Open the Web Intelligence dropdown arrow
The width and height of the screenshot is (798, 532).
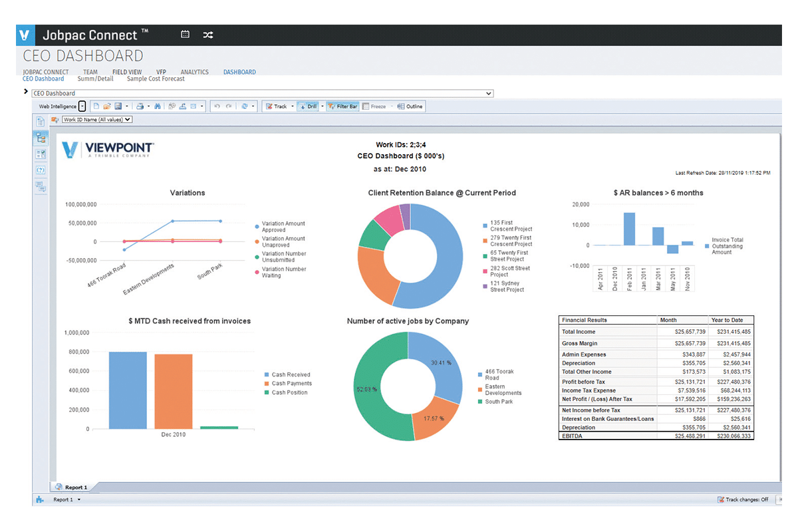(82, 106)
